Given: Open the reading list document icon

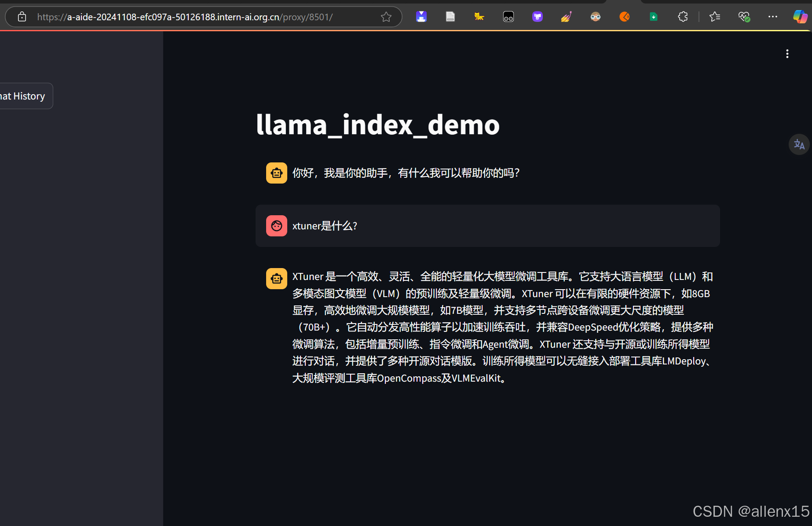Looking at the screenshot, I should coord(450,17).
